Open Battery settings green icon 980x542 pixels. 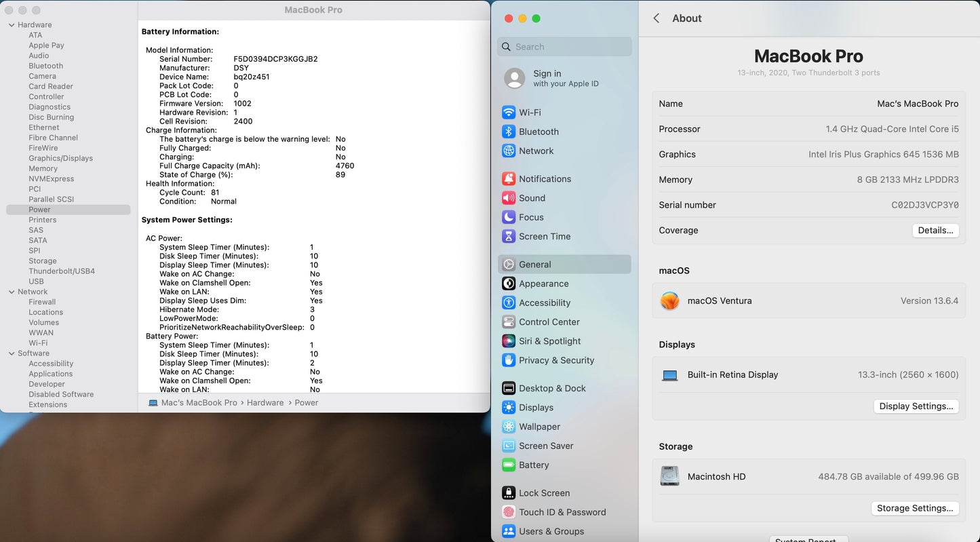point(509,465)
